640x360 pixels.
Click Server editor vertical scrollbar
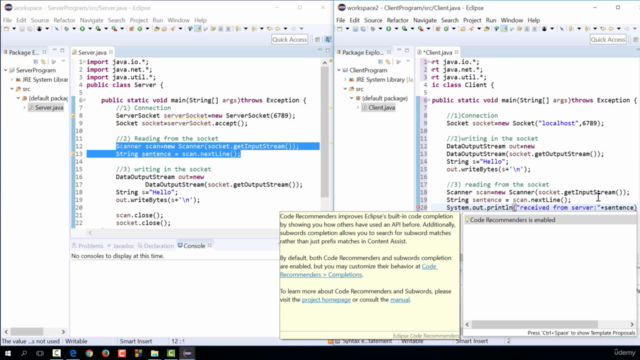[325, 131]
